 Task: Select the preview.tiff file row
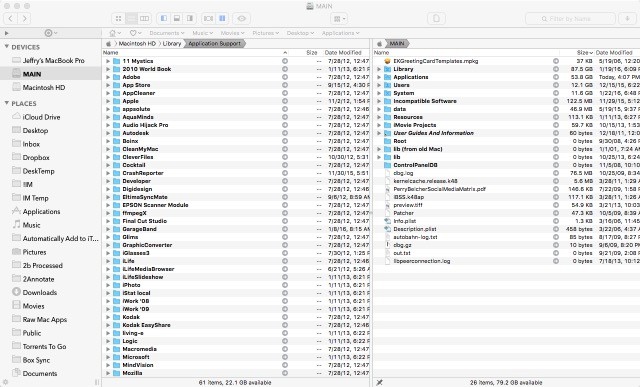[506, 205]
